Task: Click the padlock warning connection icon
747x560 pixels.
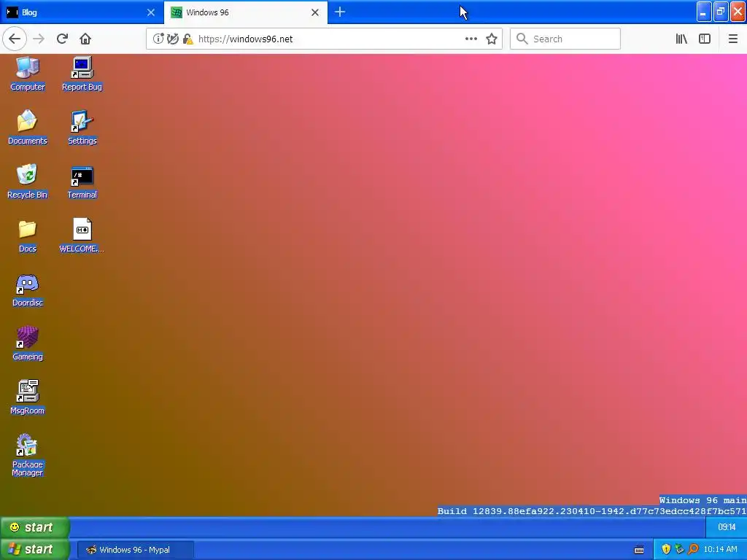Action: pos(188,39)
